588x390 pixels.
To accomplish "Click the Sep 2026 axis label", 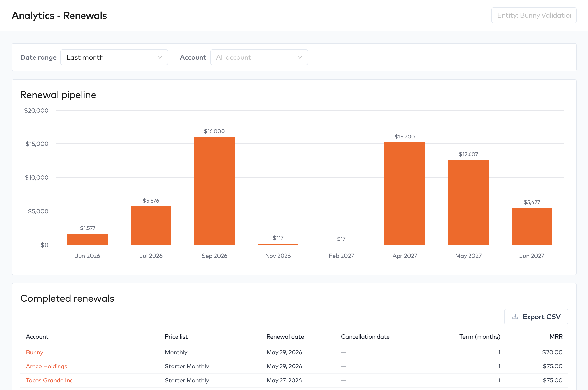I will pos(214,256).
